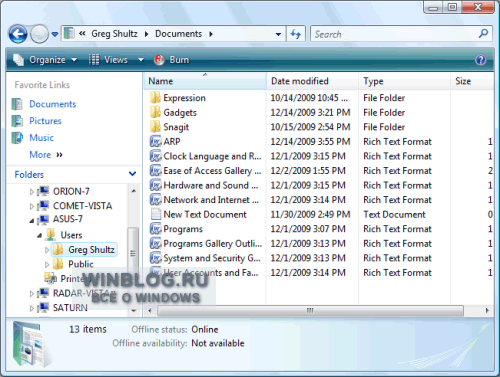The image size is (500, 377).
Task: Click the folder tree scroll up arrow
Action: (x=133, y=191)
